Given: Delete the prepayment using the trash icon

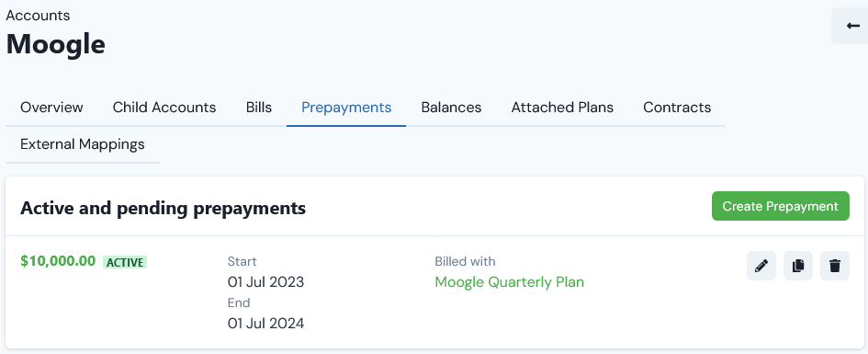Looking at the screenshot, I should (x=835, y=266).
